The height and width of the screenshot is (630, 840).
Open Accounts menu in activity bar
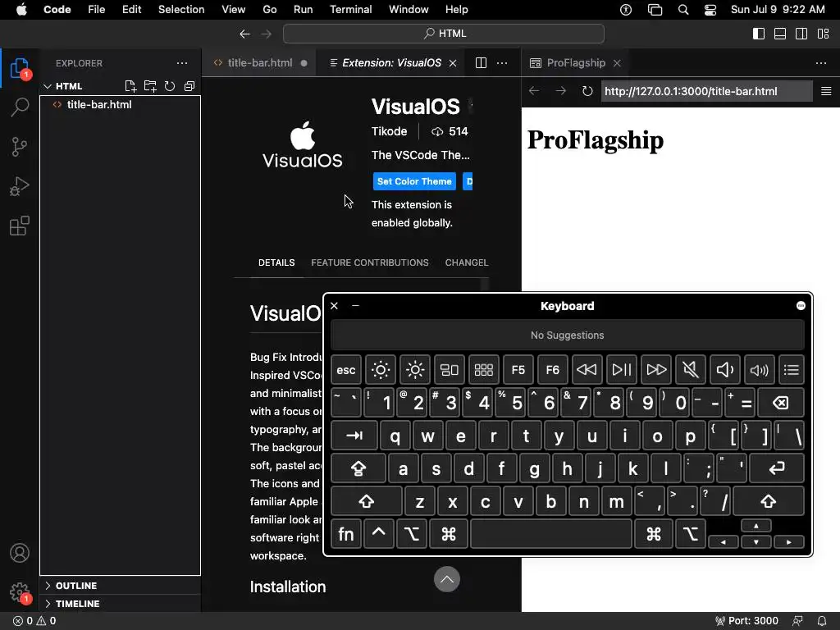[20, 553]
